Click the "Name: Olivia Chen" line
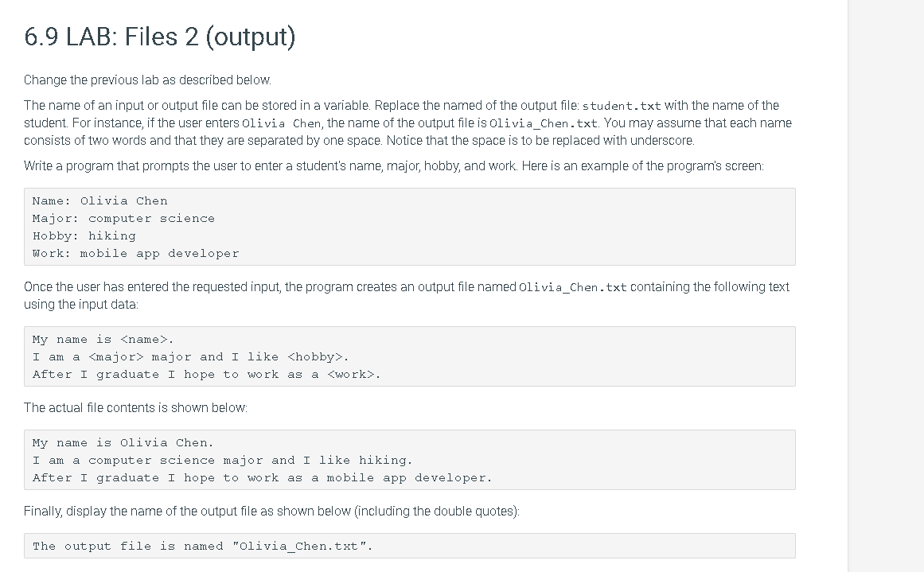 pos(100,201)
